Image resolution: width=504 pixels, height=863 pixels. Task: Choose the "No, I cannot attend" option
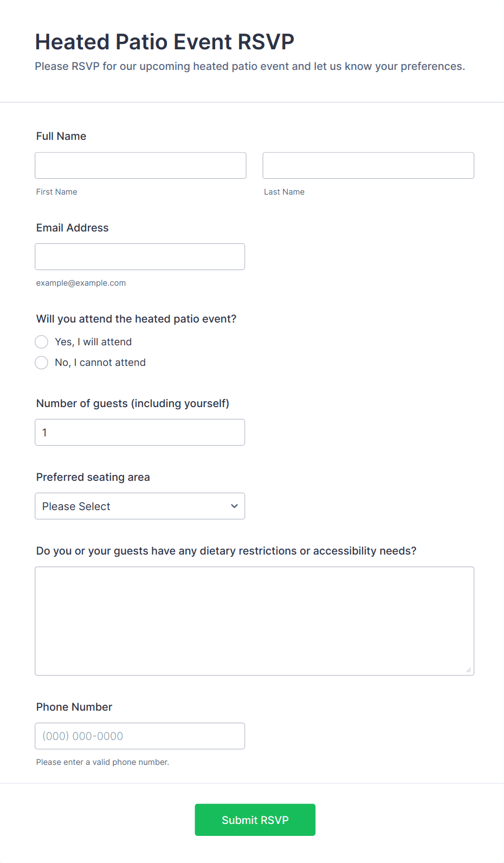coord(42,363)
